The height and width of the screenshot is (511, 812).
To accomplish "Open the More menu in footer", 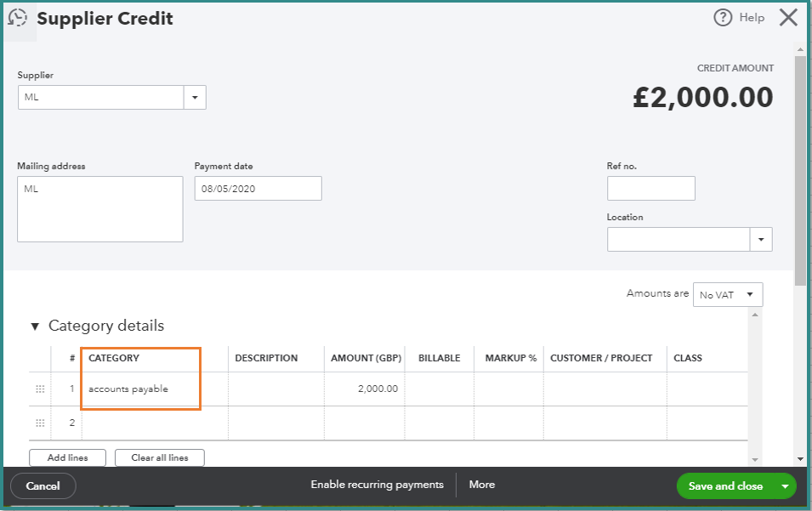I will [x=481, y=485].
